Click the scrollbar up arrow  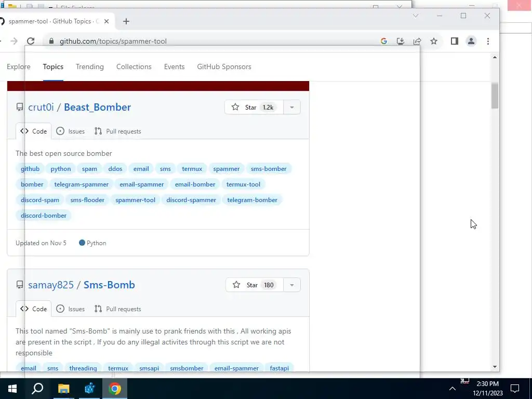[495, 57]
